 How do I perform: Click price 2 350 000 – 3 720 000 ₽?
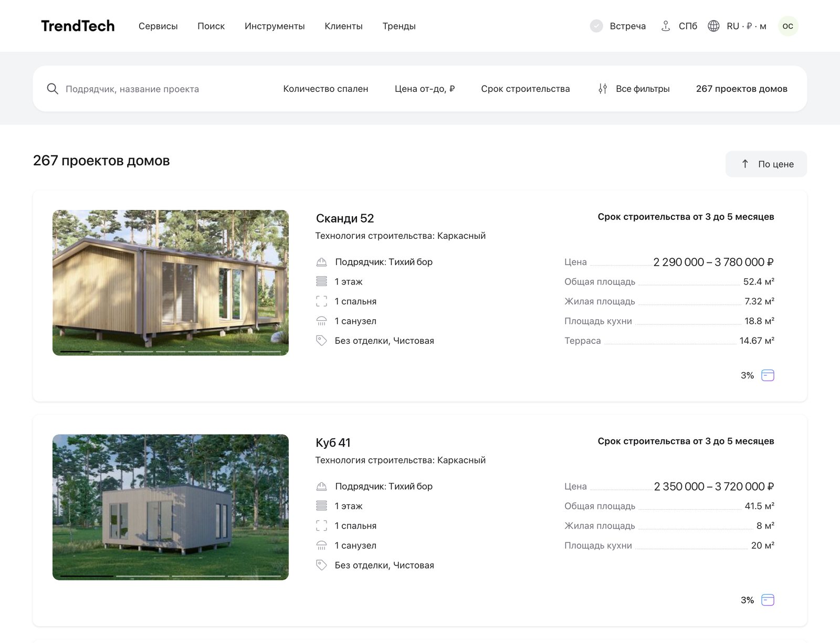(x=714, y=487)
